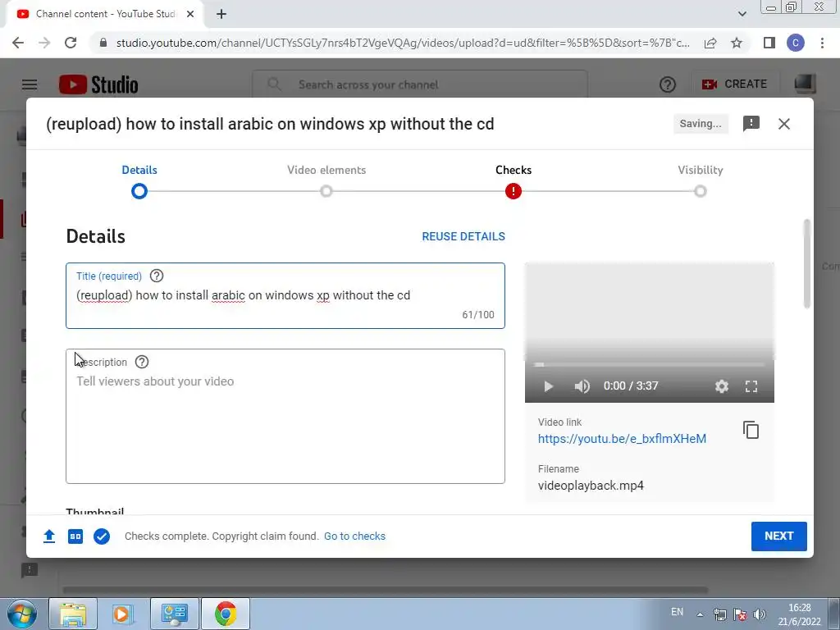The image size is (840, 630).
Task: Open the system tray volume icon
Action: tap(759, 614)
